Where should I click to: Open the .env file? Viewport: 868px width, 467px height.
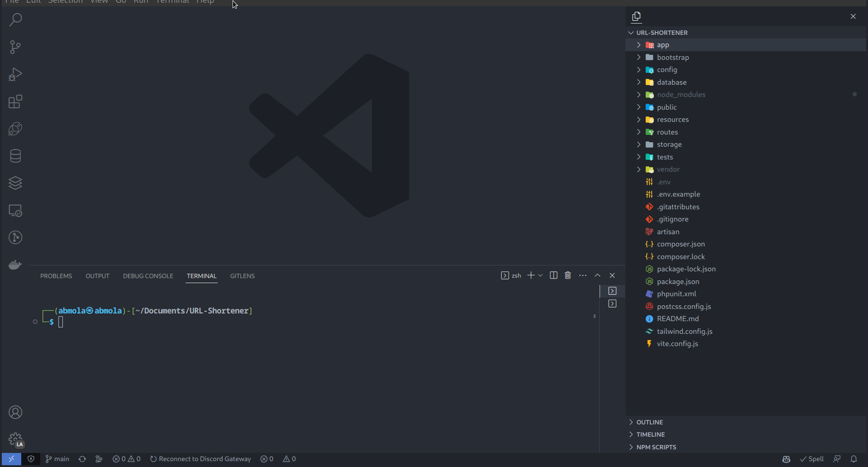point(746,182)
